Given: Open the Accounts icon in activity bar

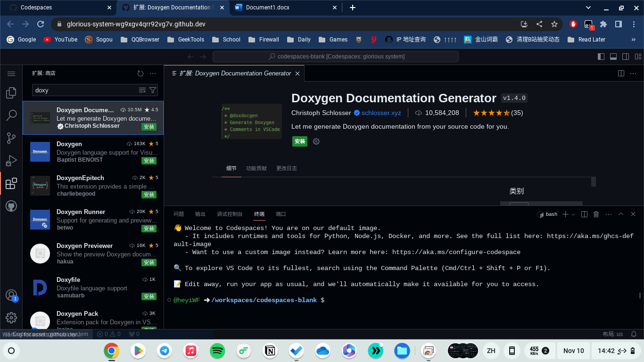Looking at the screenshot, I should 11,295.
